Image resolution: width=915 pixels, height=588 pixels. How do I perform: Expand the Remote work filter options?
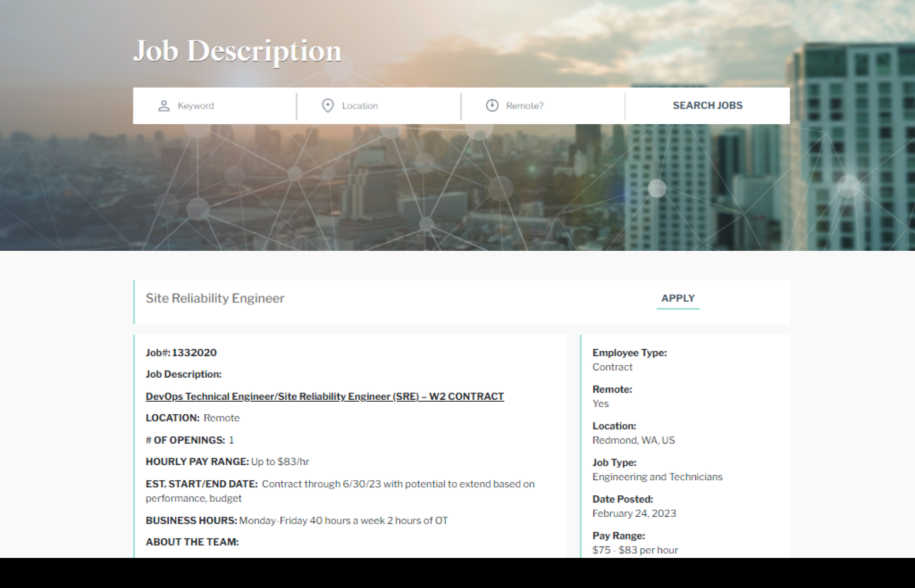point(542,105)
